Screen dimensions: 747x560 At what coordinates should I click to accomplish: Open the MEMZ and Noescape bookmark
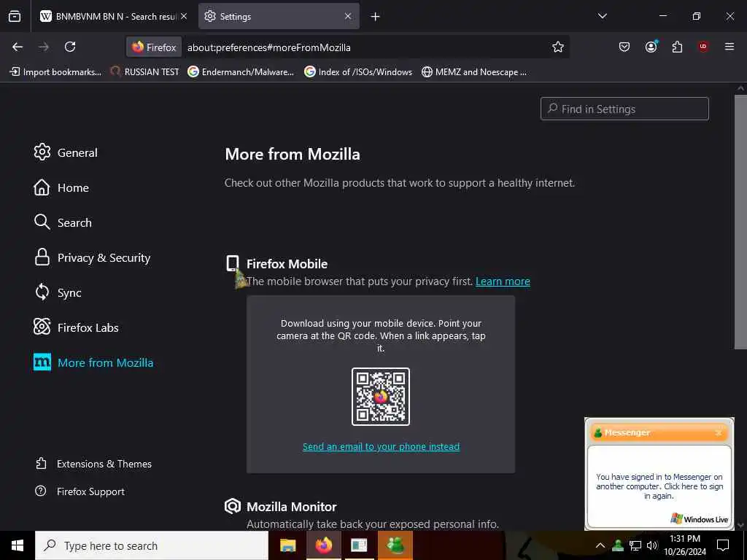(x=474, y=72)
